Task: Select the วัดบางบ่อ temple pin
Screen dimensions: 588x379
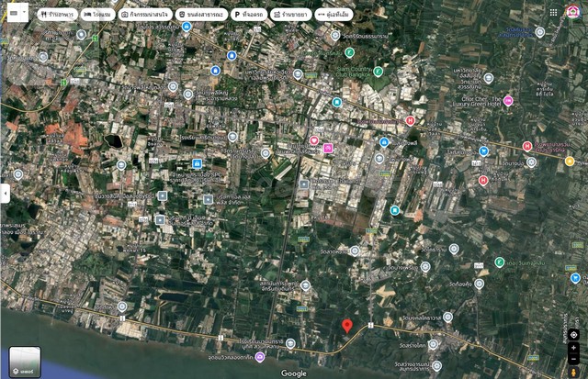Action: coord(531,162)
